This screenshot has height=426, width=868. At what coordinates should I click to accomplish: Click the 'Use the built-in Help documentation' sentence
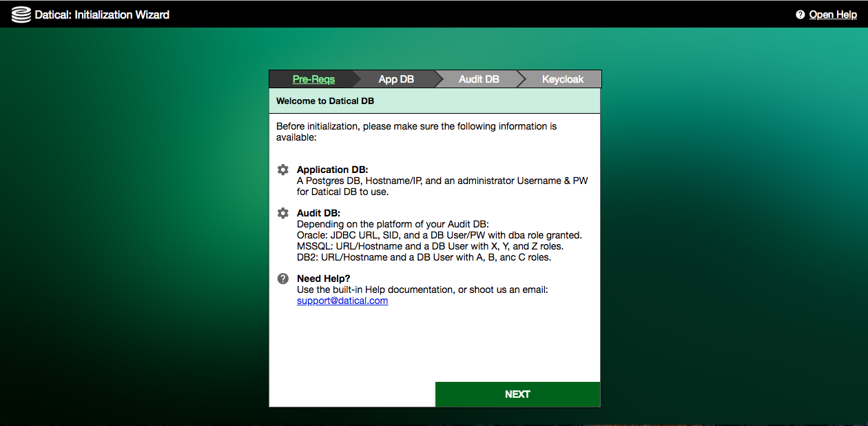click(x=422, y=290)
